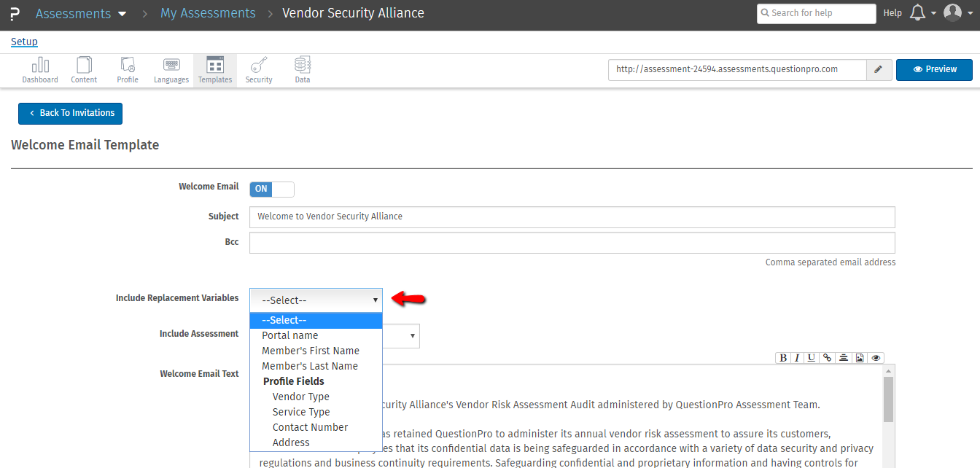980x468 pixels.
Task: Open notifications bell icon
Action: tap(918, 13)
